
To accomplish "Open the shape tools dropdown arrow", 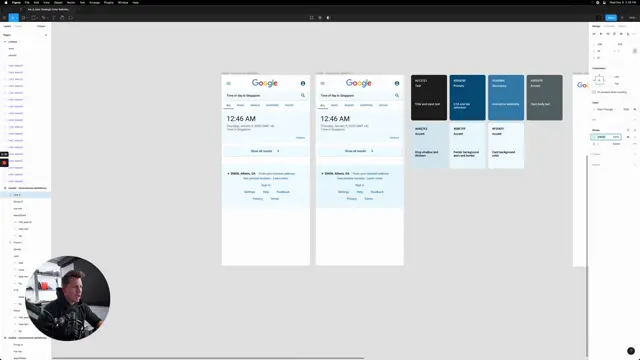I will click(x=37, y=18).
